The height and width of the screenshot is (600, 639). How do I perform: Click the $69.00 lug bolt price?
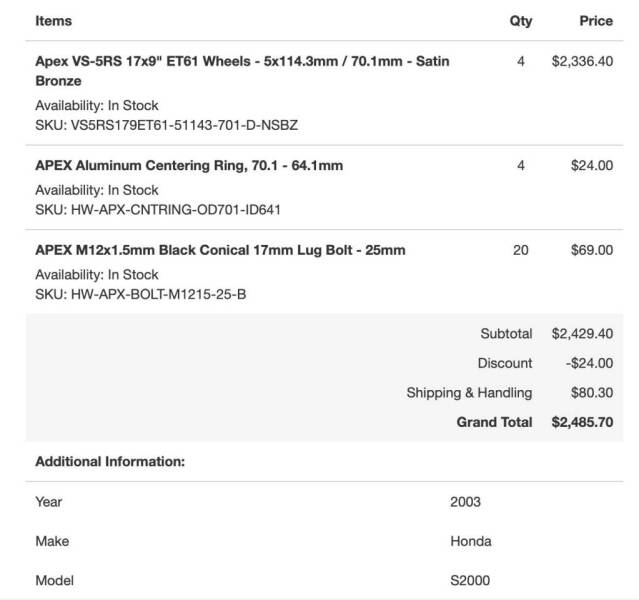(592, 250)
